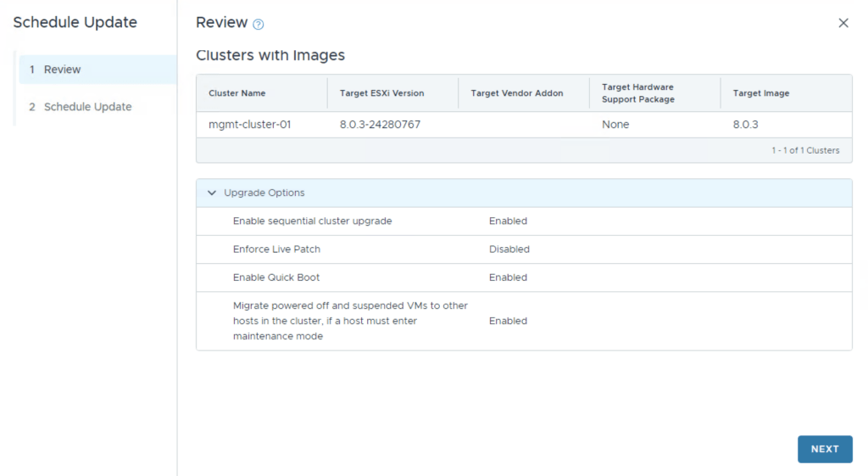This screenshot has height=476, width=868.
Task: Select the mgmt-cluster-01 cluster name cell
Action: coord(250,125)
